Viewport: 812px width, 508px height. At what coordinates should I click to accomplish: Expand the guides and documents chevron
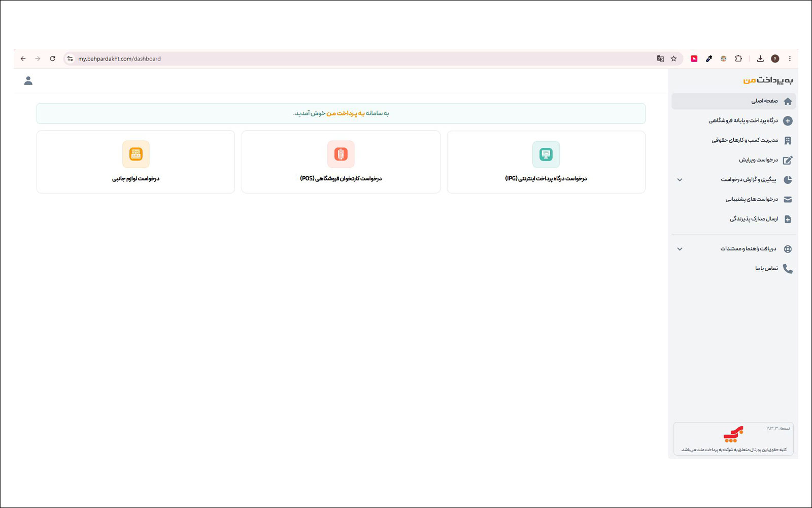pyautogui.click(x=680, y=249)
